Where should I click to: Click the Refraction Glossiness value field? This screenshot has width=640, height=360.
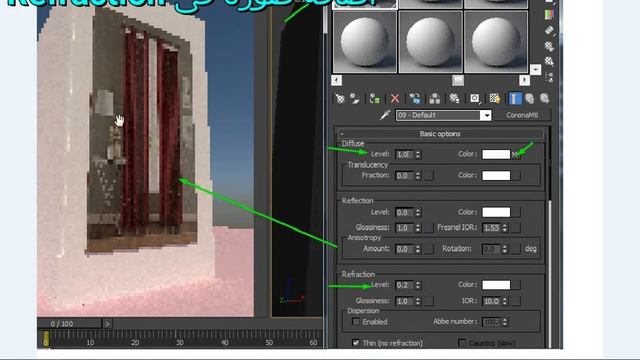pos(404,301)
